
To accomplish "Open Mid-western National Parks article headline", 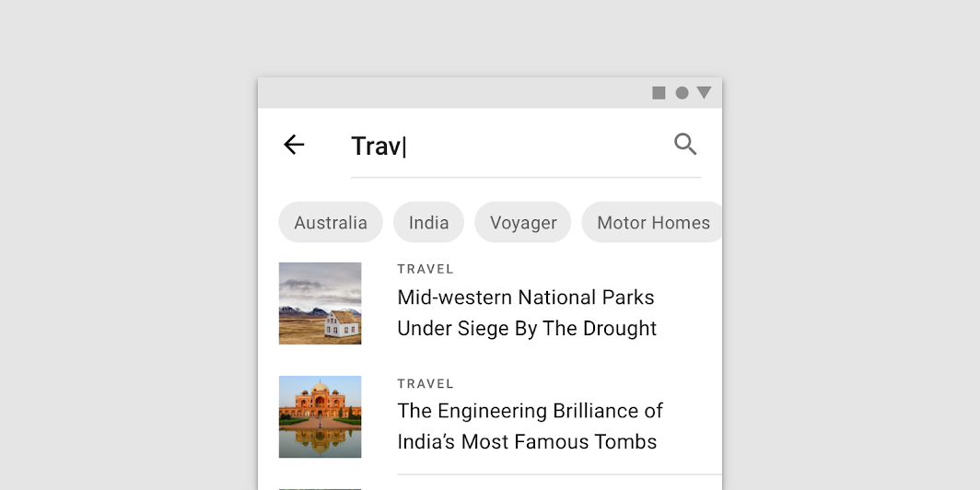I will [527, 312].
